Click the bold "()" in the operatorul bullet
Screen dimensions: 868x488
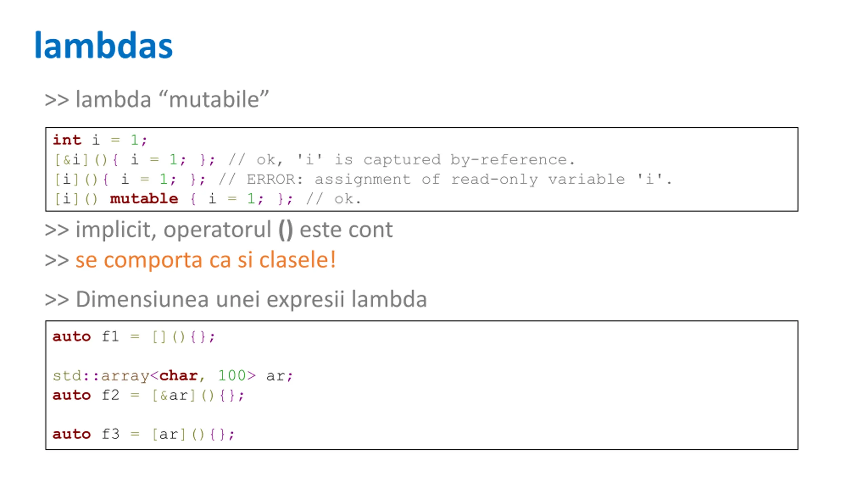point(285,230)
